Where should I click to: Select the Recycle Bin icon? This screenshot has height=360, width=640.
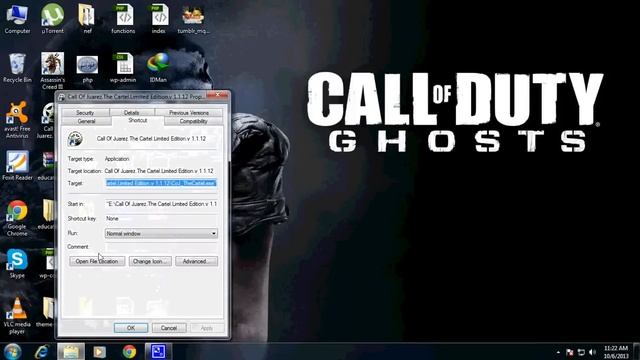[x=17, y=68]
